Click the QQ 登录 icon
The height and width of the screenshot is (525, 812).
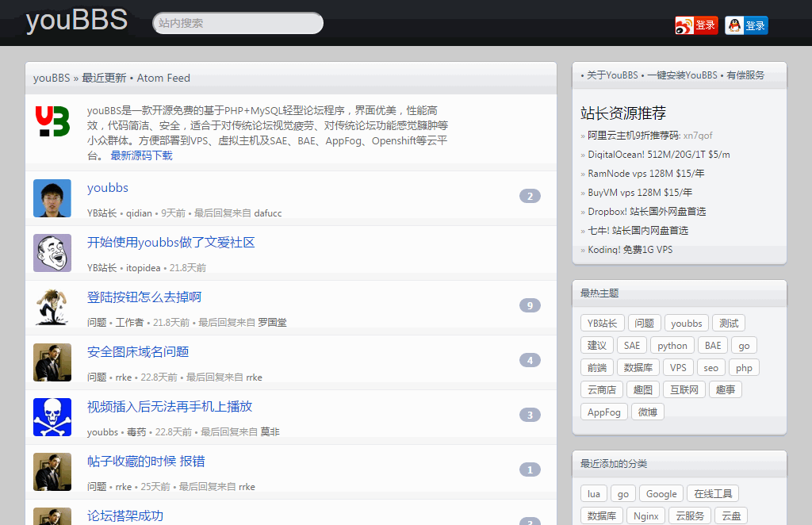[x=745, y=25]
